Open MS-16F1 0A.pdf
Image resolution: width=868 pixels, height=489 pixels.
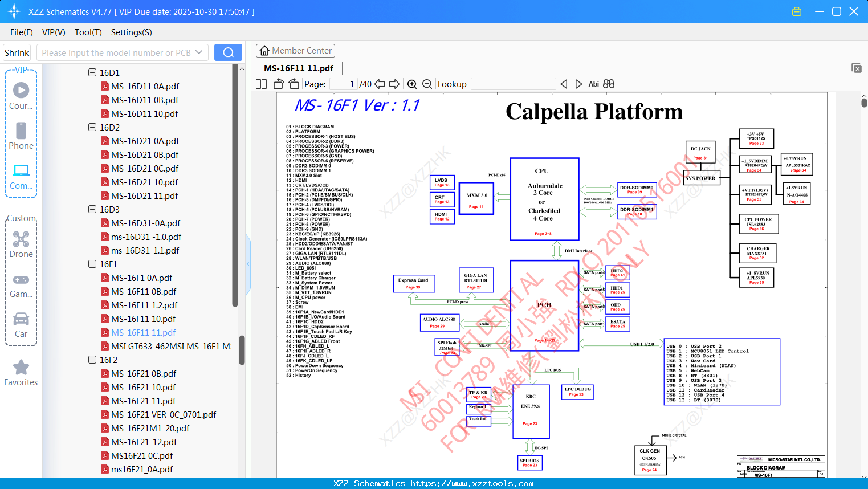coord(141,278)
